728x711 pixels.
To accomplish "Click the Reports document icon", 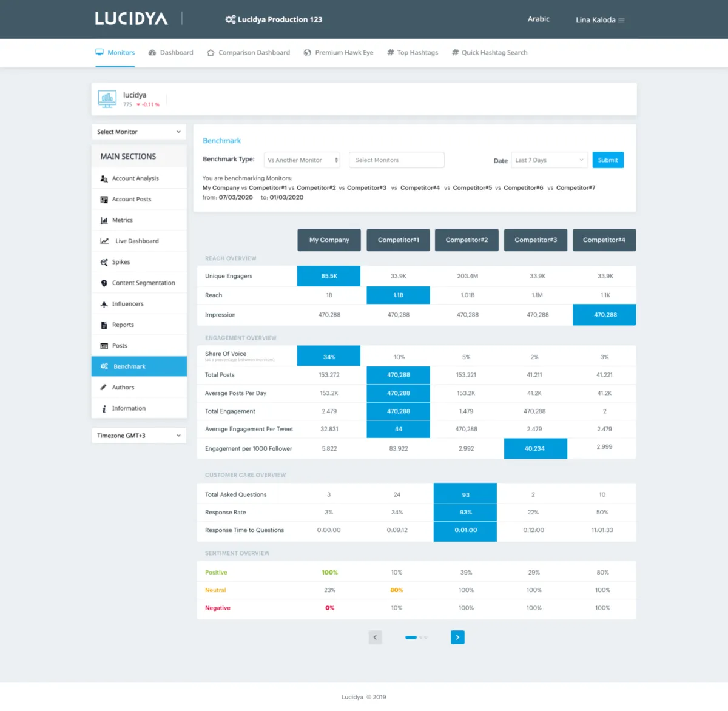I will coord(104,325).
